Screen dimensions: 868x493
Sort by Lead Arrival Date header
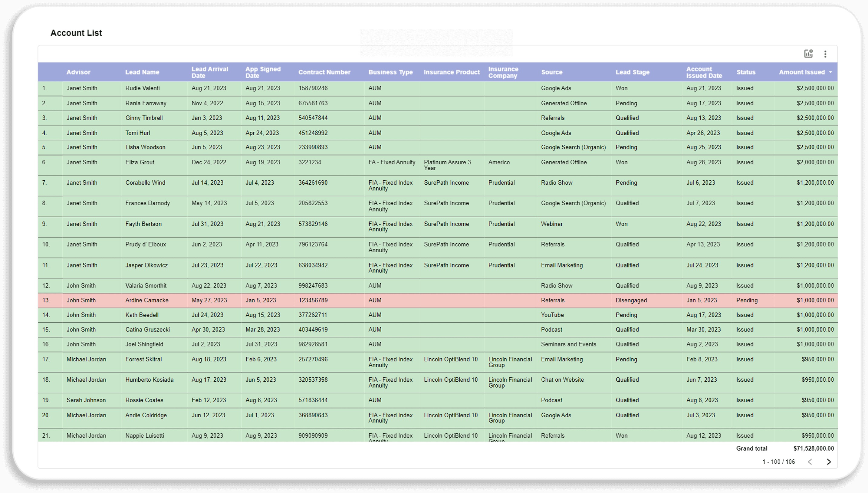tap(210, 72)
